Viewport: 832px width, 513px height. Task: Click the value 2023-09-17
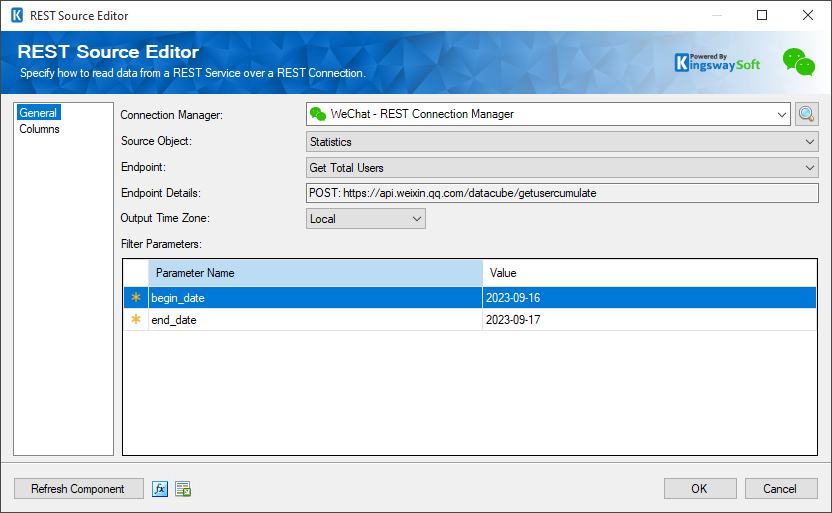point(513,319)
